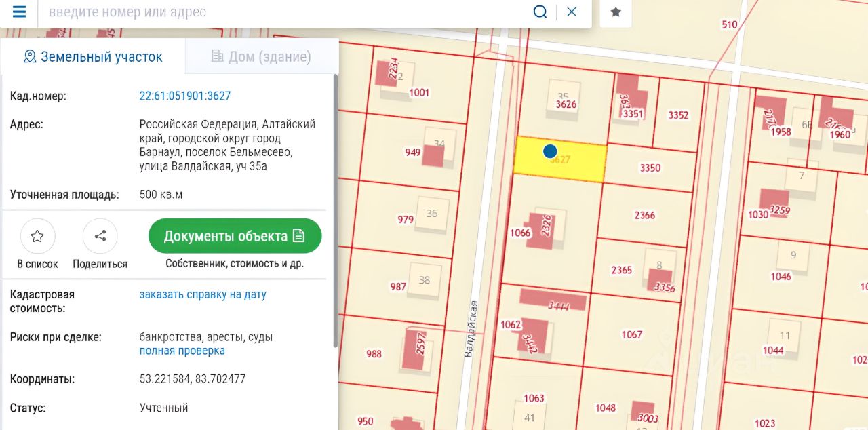
Task: Select parcel 3351 label
Action: [x=633, y=113]
